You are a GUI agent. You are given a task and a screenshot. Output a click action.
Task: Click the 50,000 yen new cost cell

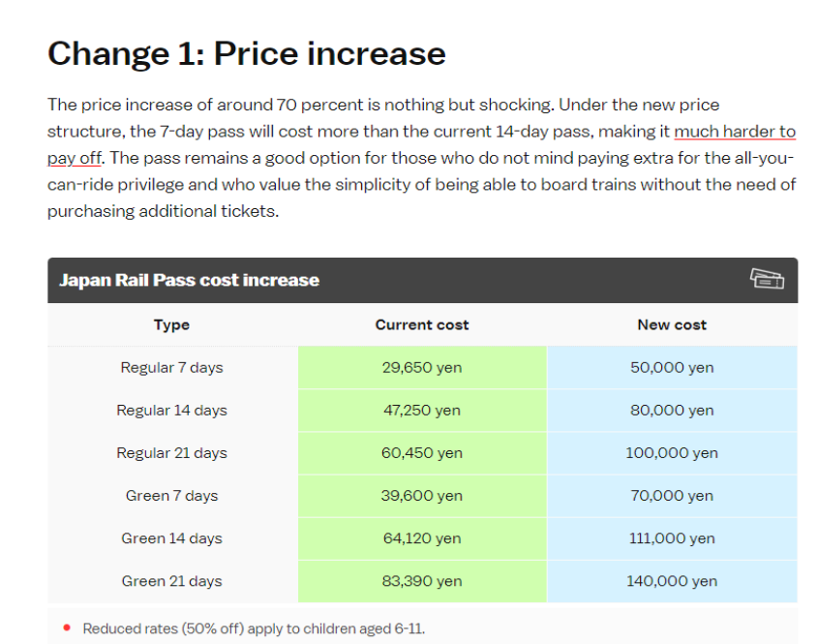(672, 368)
